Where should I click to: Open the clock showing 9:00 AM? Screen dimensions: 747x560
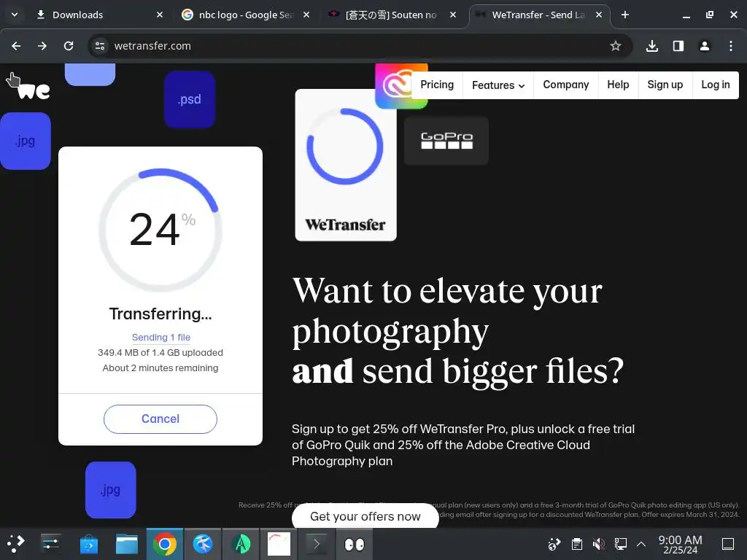681,544
